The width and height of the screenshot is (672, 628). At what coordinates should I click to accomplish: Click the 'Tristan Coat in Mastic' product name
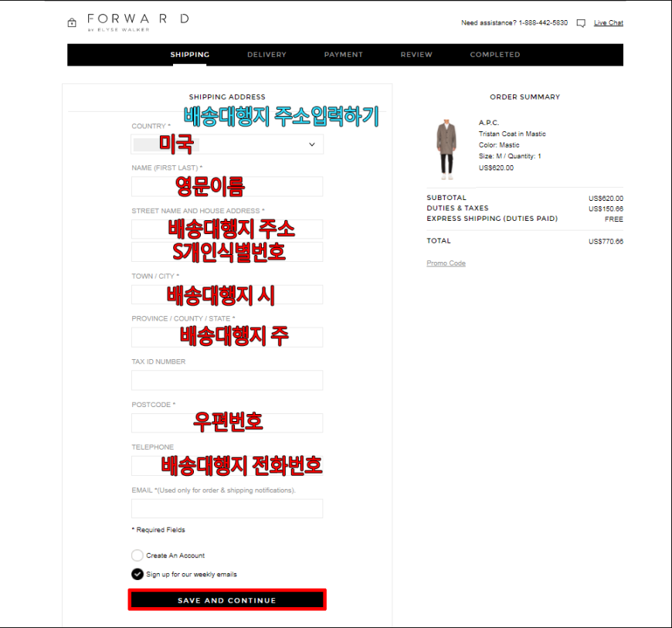512,134
